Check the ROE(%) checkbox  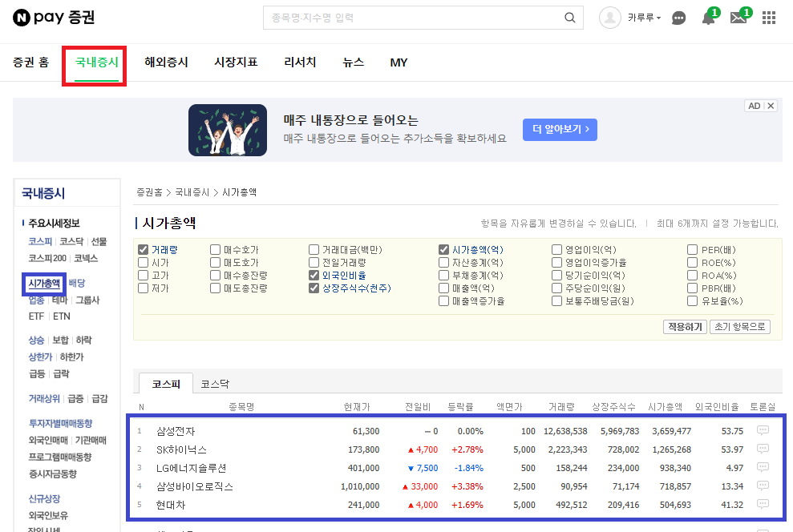[692, 263]
